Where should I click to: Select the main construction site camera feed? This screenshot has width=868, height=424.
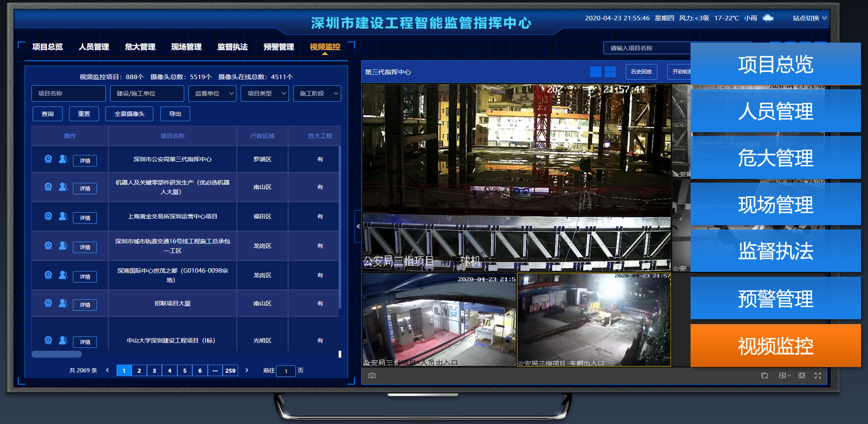pyautogui.click(x=516, y=177)
